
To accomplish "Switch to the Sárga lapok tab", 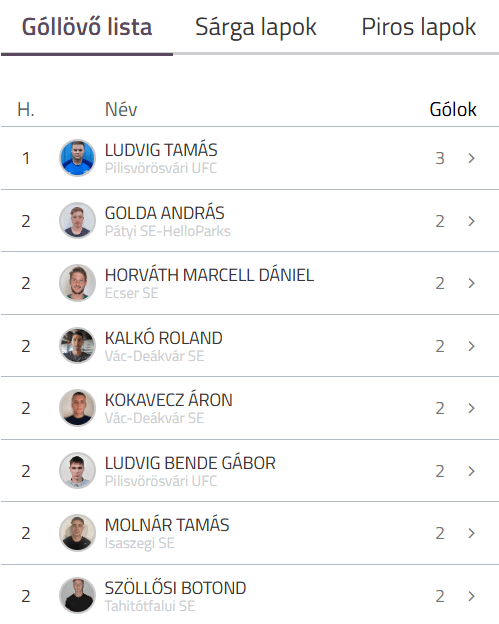I will point(256,28).
